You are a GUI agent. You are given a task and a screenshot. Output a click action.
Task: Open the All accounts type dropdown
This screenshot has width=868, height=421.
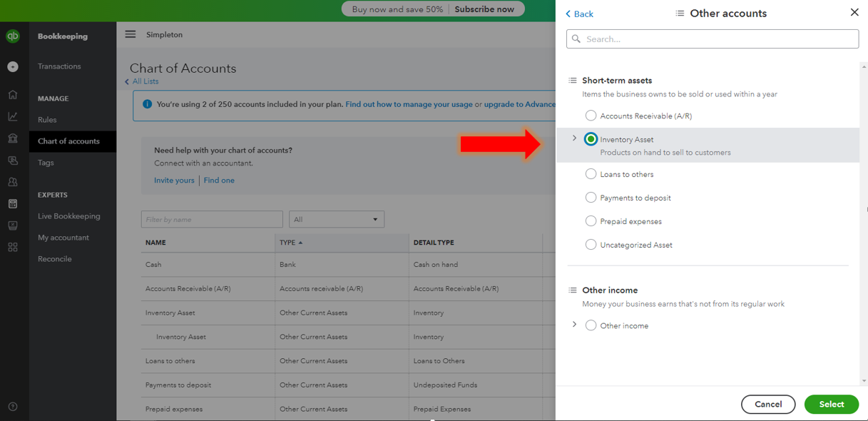pyautogui.click(x=336, y=219)
